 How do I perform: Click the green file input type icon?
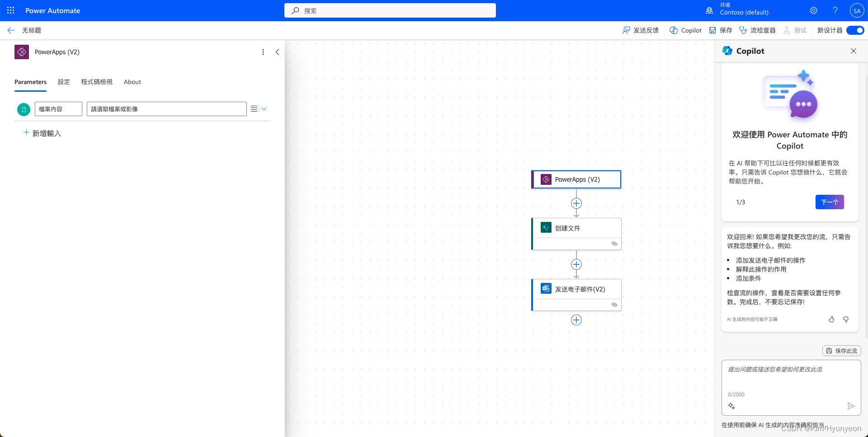pos(24,109)
